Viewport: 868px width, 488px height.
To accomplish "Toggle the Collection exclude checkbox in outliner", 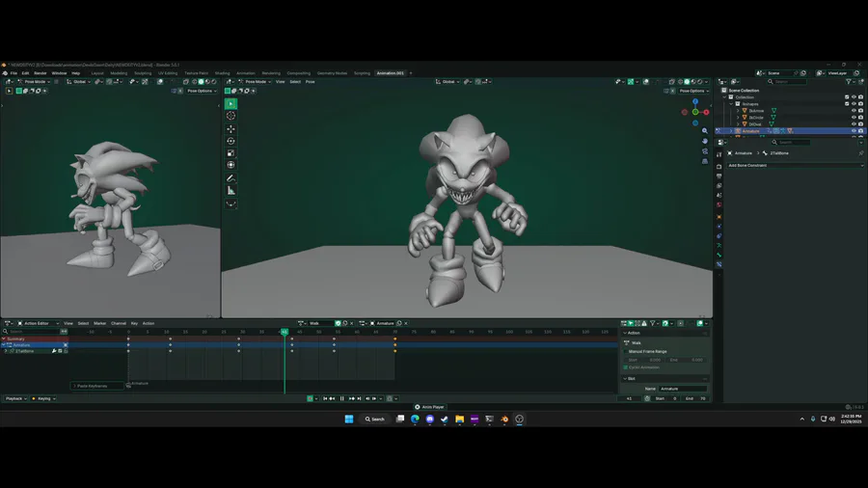I will [847, 97].
